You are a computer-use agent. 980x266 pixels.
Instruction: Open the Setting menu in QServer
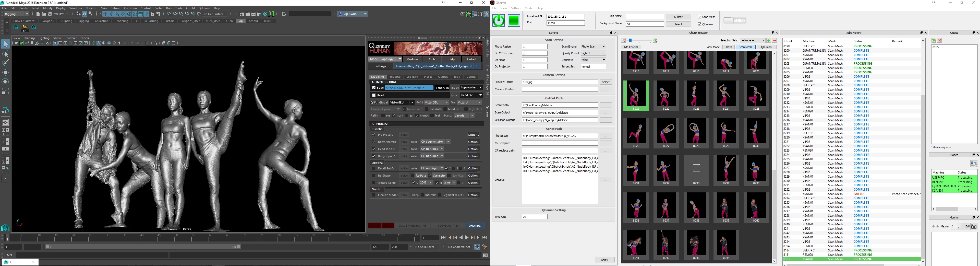point(515,8)
